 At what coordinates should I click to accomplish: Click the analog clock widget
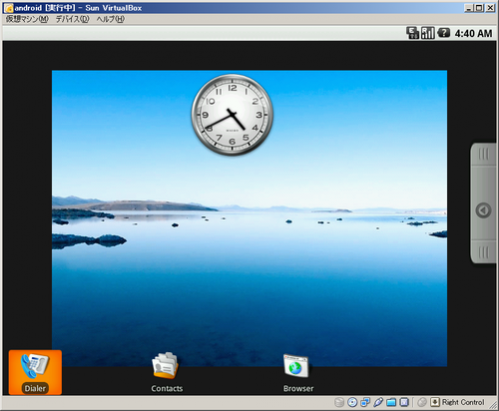click(232, 115)
